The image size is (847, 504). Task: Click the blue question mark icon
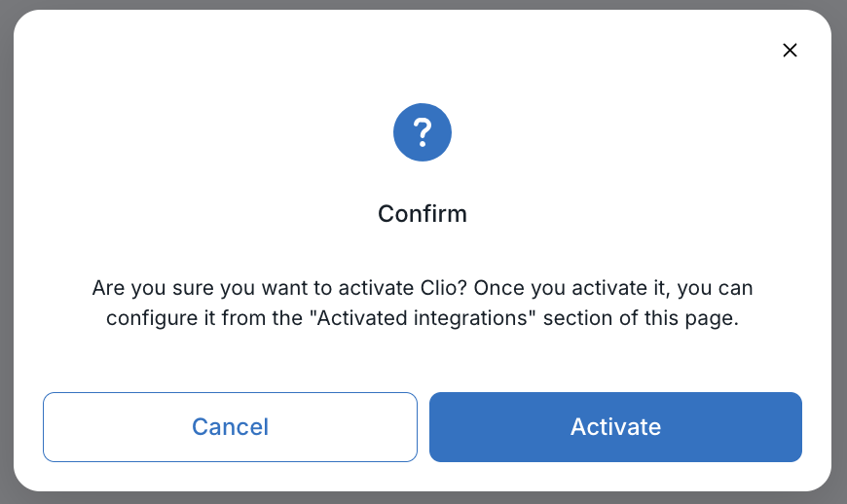(x=423, y=132)
